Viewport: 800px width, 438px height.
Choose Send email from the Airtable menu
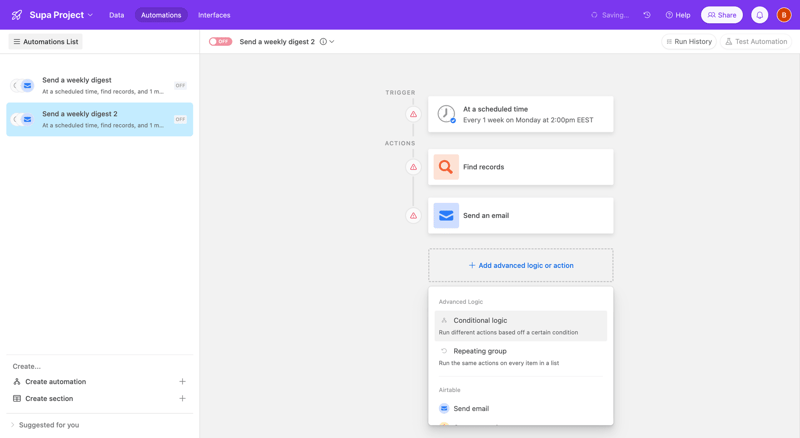(x=520, y=408)
